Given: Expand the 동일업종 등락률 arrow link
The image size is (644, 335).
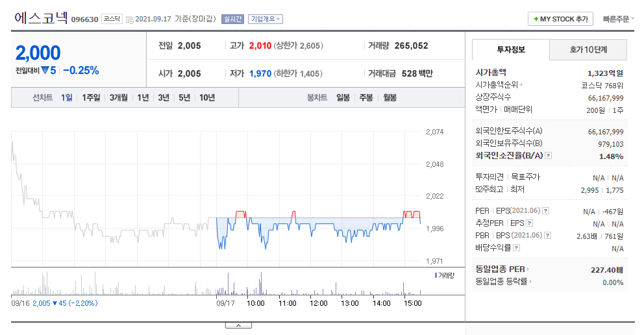Looking at the screenshot, I should [530, 282].
